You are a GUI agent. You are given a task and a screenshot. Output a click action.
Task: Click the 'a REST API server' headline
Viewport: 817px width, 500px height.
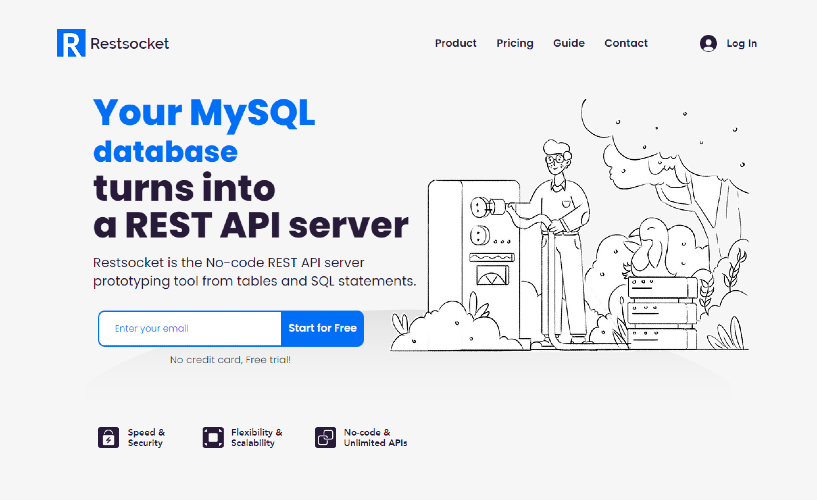click(x=251, y=225)
